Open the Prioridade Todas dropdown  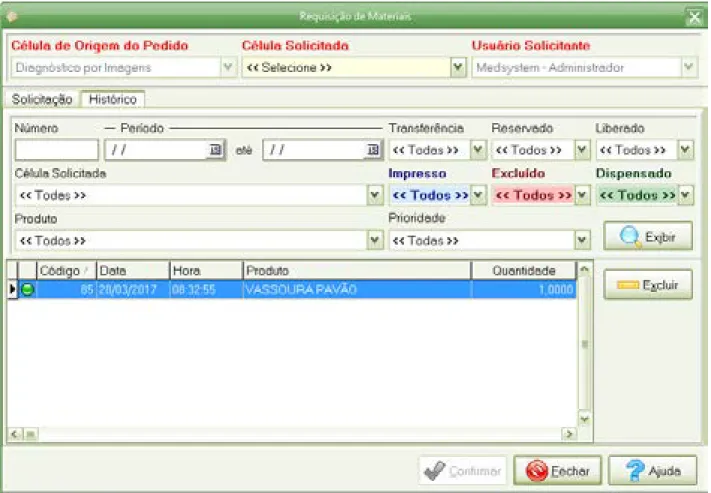point(582,240)
